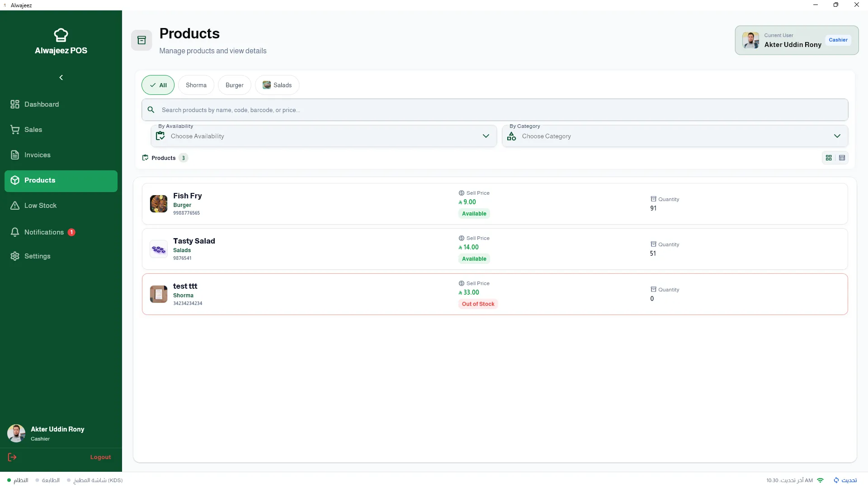The image size is (868, 488).
Task: Click the Sell Price coin icon for Fish Fry
Action: (462, 193)
